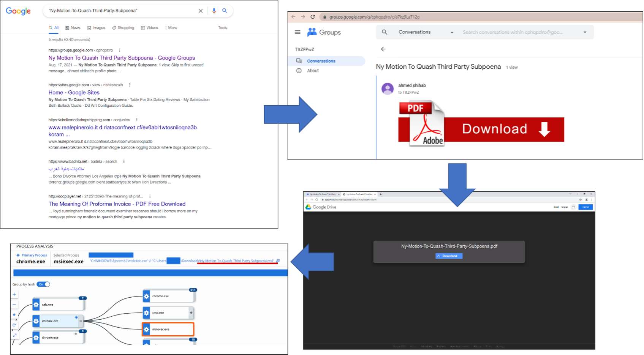Click the hamburger main menu in Groups
This screenshot has height=355, width=644.
[297, 32]
